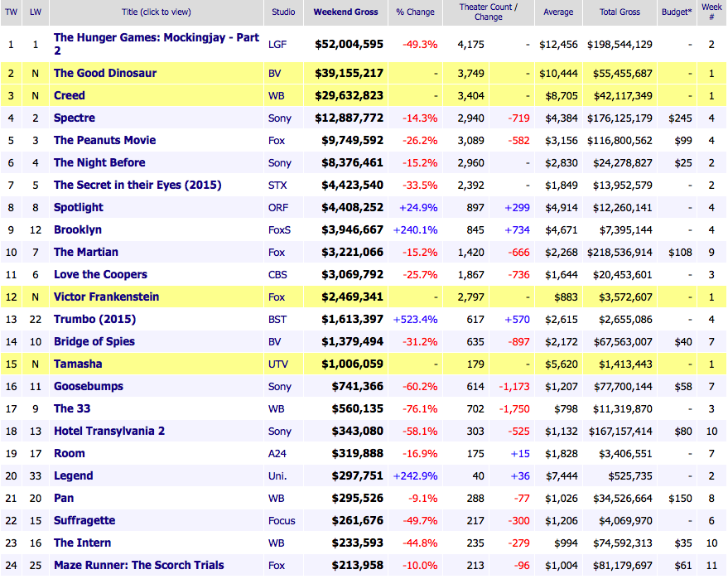Click the Title column header
728x579 pixels.
[156, 12]
